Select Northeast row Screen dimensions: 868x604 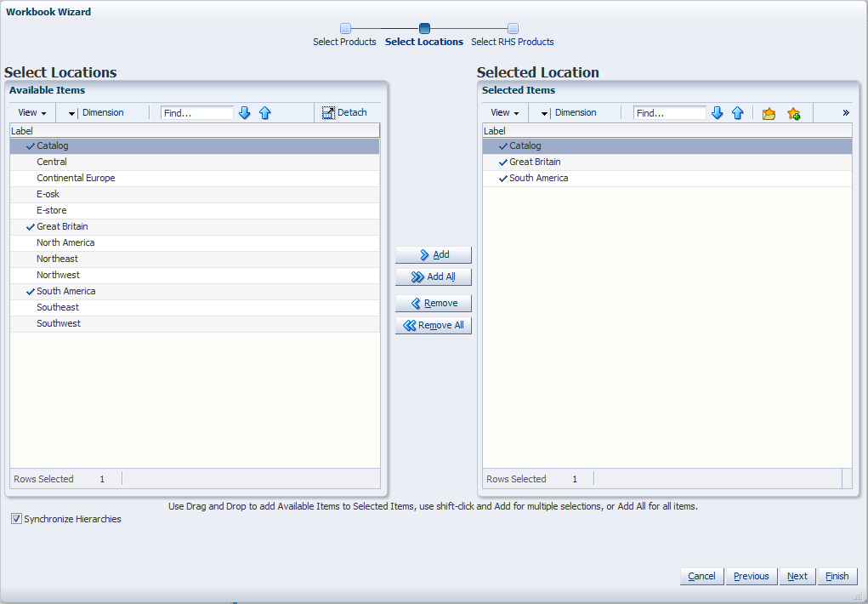click(195, 259)
